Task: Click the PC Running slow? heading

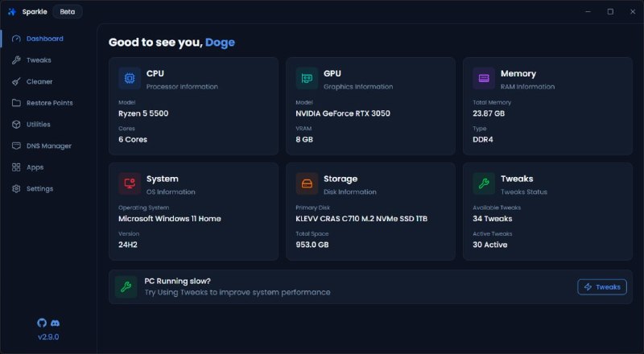Action: tap(177, 281)
